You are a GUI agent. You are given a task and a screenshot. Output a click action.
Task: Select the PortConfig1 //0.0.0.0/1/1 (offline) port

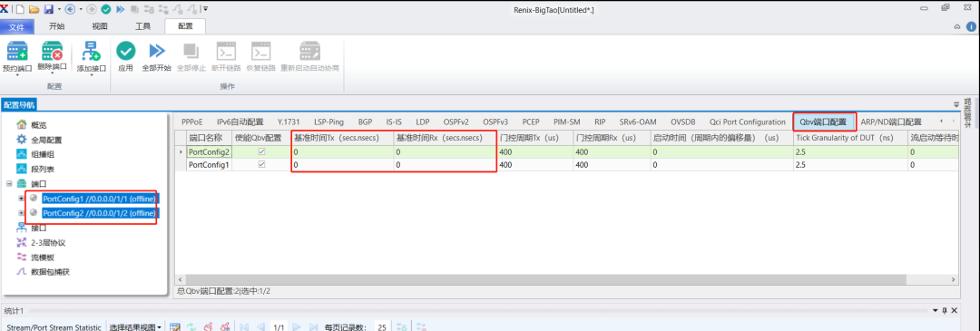pyautogui.click(x=99, y=199)
